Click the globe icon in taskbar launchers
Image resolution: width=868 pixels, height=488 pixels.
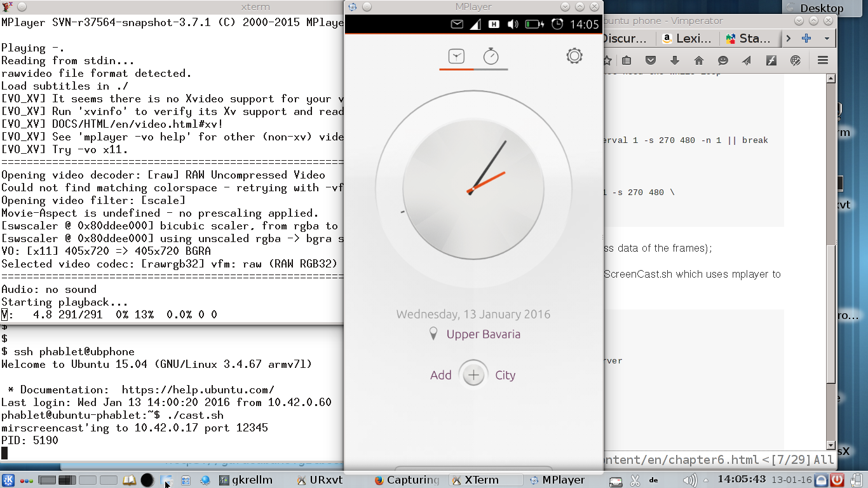pyautogui.click(x=205, y=480)
